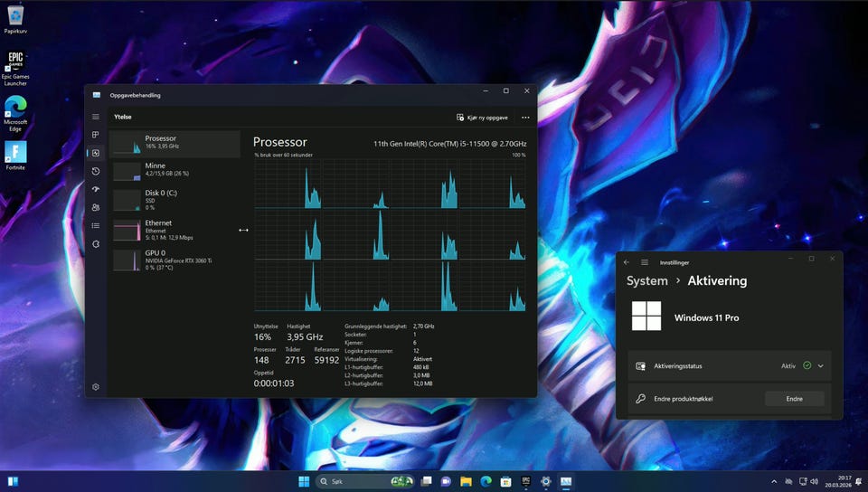Screen dimensions: 868x492
Task: Click the Endre product key button
Action: coord(794,399)
